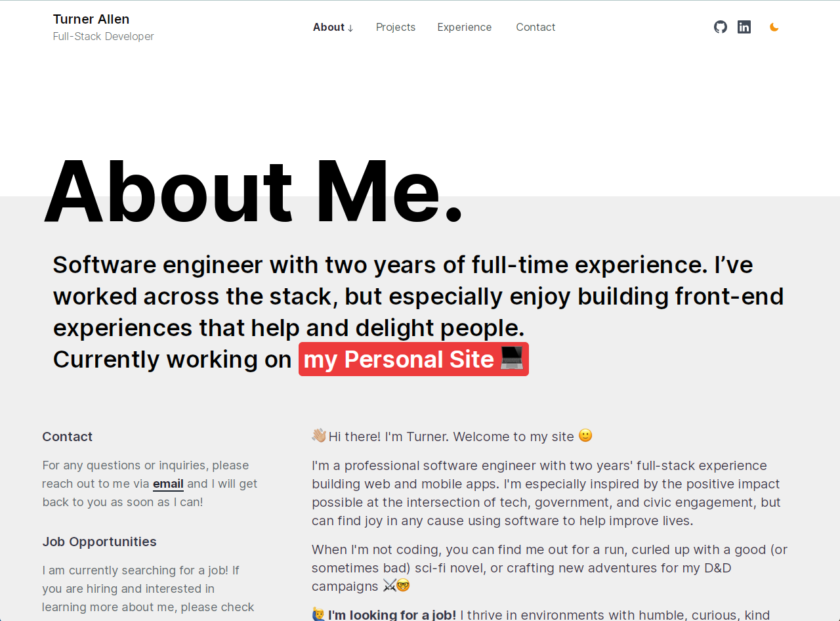Open the Experience nav item
Image resolution: width=840 pixels, height=621 pixels.
[465, 27]
